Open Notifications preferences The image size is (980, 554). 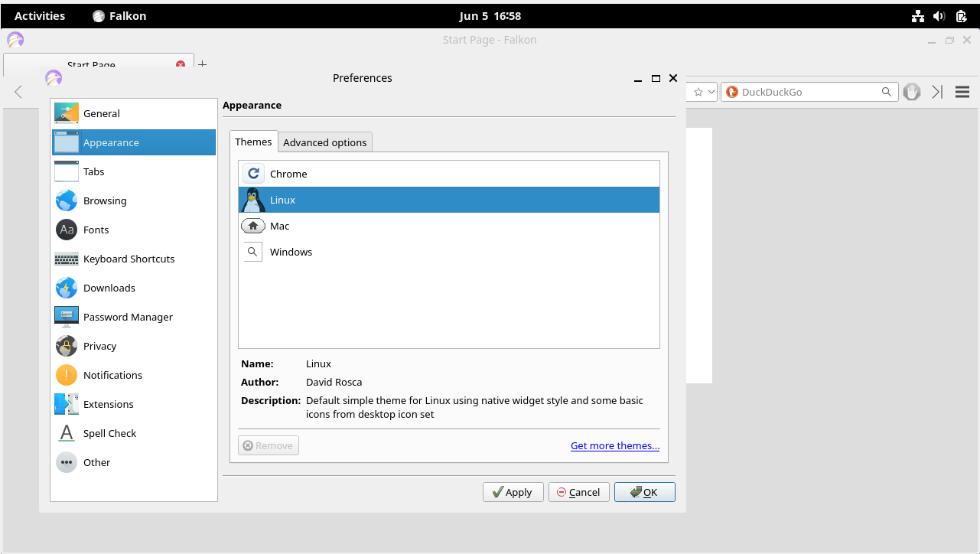point(112,375)
